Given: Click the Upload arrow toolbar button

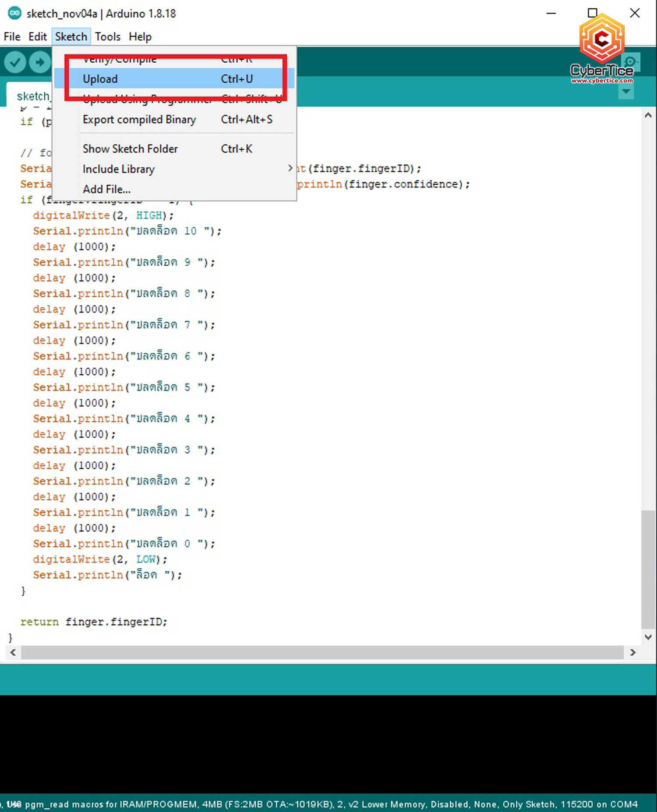Looking at the screenshot, I should (40, 62).
